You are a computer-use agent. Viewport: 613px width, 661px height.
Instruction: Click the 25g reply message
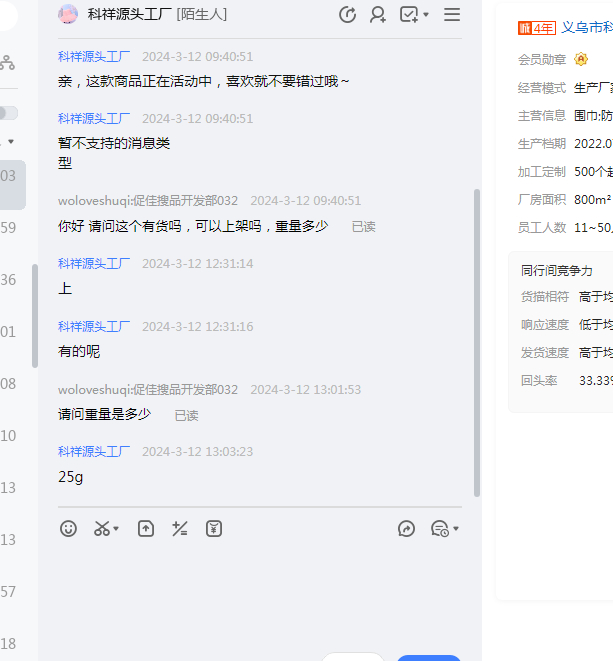(x=70, y=477)
